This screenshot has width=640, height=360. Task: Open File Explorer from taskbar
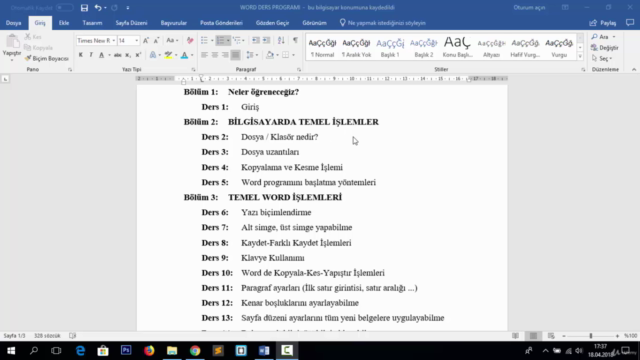click(x=172, y=351)
